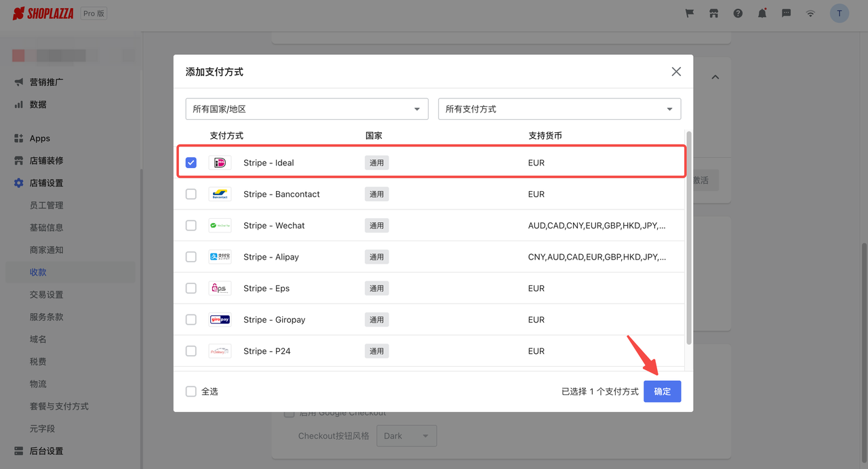Select 员工管理 in the sidebar
Viewport: 868px width, 469px height.
click(46, 205)
